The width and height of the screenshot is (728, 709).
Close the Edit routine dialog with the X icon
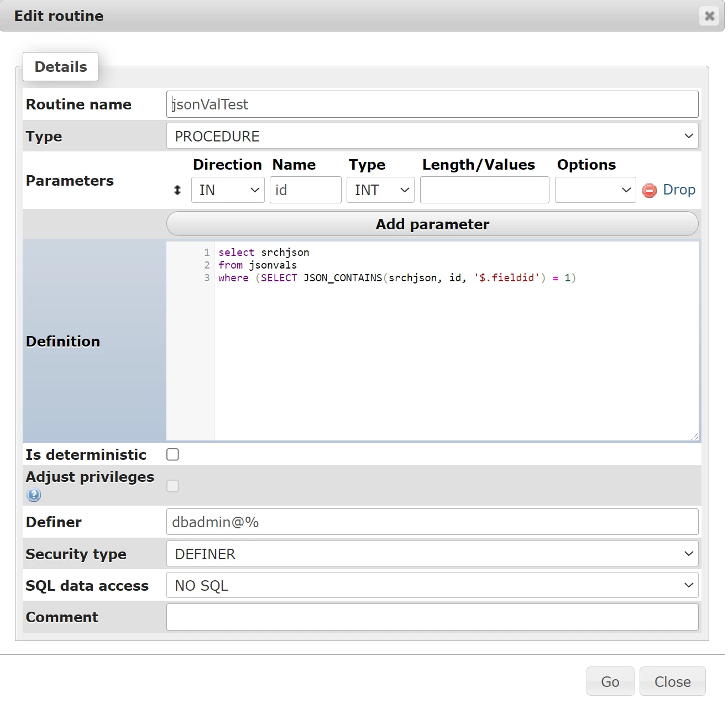709,16
